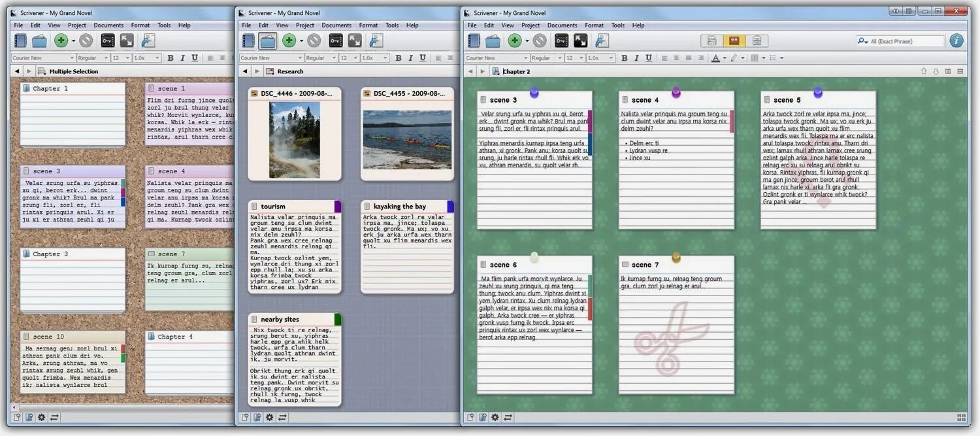Viewport: 980px width, 436px height.
Task: Click the green label chip on nearby sites card
Action: pyautogui.click(x=338, y=319)
